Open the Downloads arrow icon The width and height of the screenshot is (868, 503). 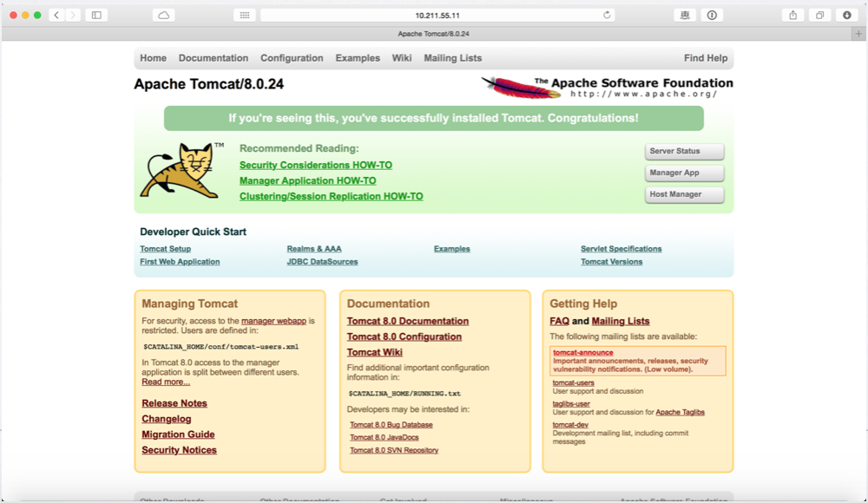(x=846, y=15)
